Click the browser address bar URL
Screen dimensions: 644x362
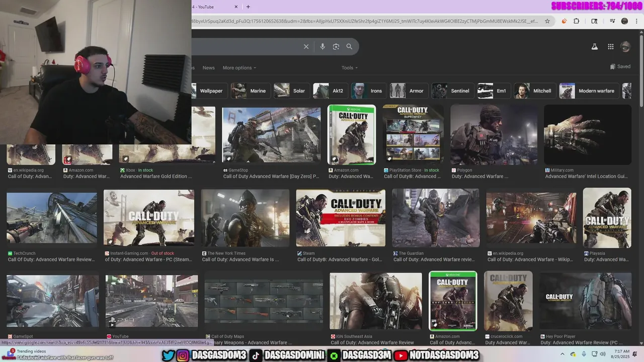point(365,21)
